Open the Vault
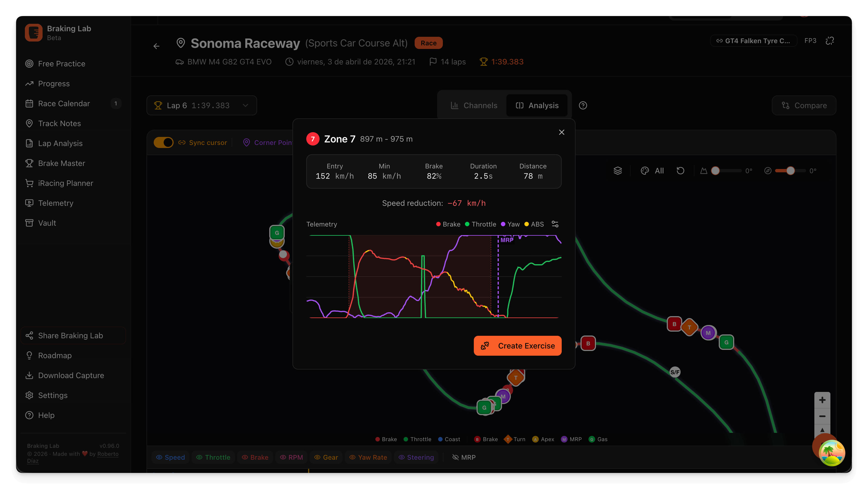This screenshot has width=868, height=489. 46,223
